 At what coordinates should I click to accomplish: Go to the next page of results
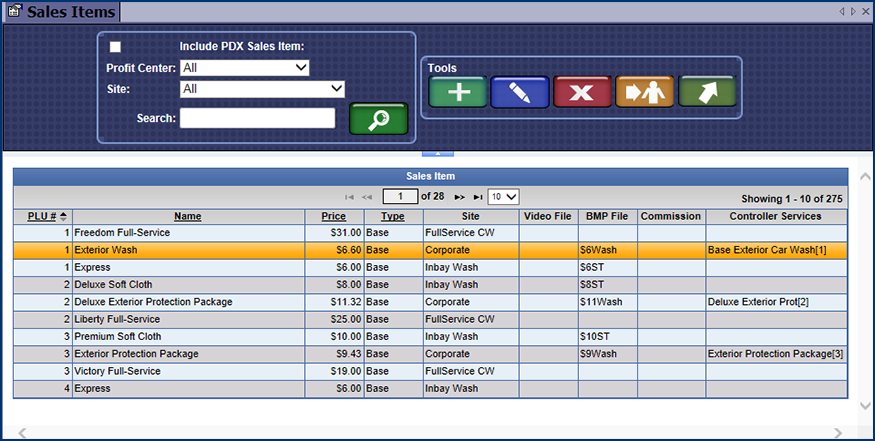pyautogui.click(x=460, y=197)
